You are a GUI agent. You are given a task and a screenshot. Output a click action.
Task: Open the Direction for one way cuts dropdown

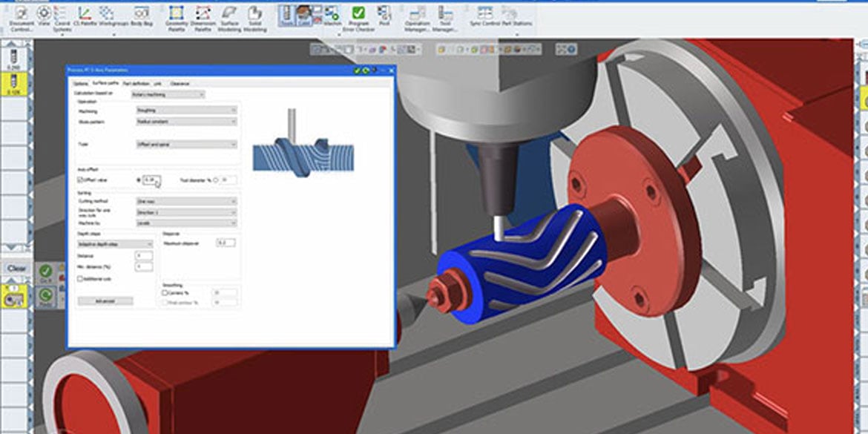[186, 212]
